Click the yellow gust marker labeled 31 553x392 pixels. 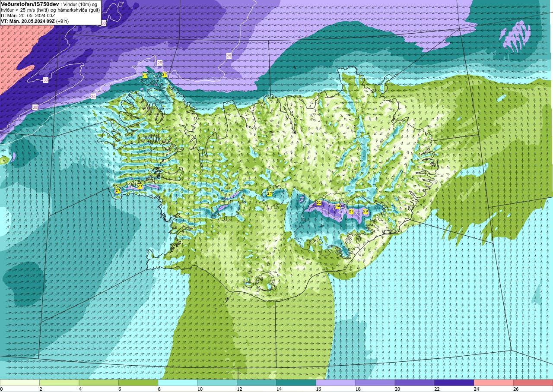319,202
